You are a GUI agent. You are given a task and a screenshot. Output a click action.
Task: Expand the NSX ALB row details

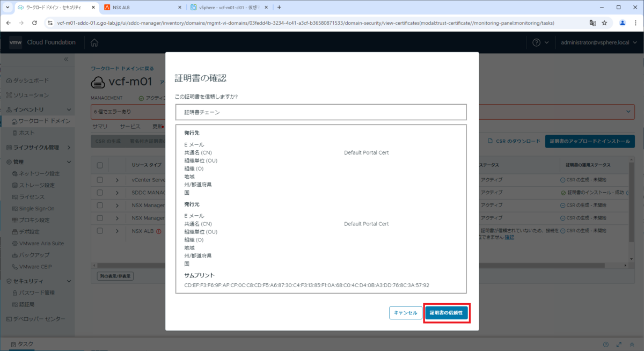coord(116,231)
